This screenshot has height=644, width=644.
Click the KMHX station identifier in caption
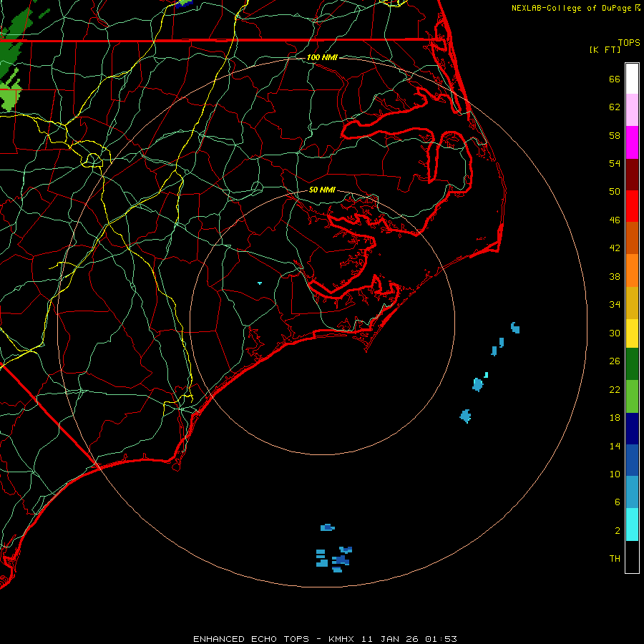(x=341, y=639)
